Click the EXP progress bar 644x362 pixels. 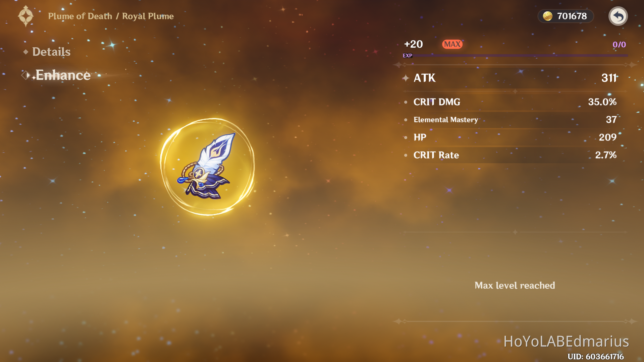(x=515, y=56)
